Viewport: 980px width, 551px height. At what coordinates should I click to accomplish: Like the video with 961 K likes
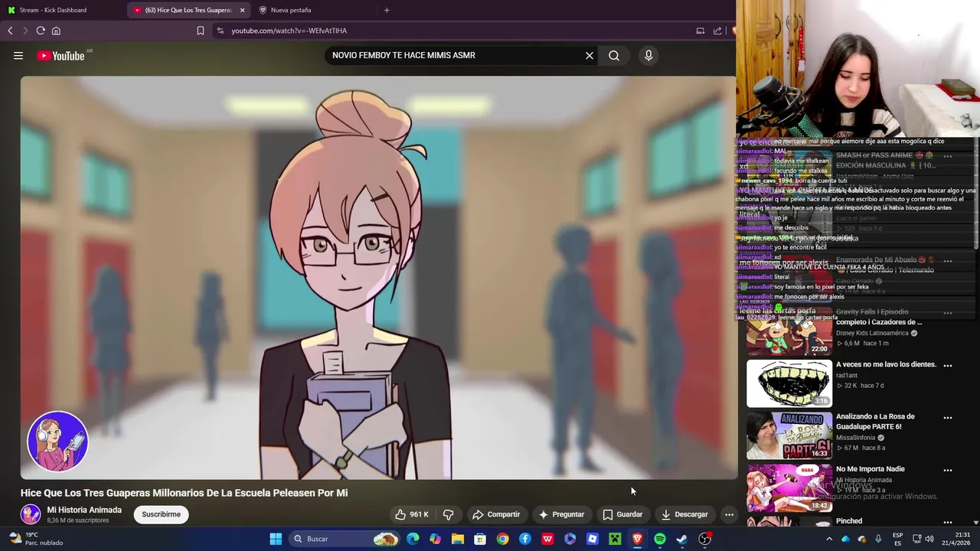412,514
